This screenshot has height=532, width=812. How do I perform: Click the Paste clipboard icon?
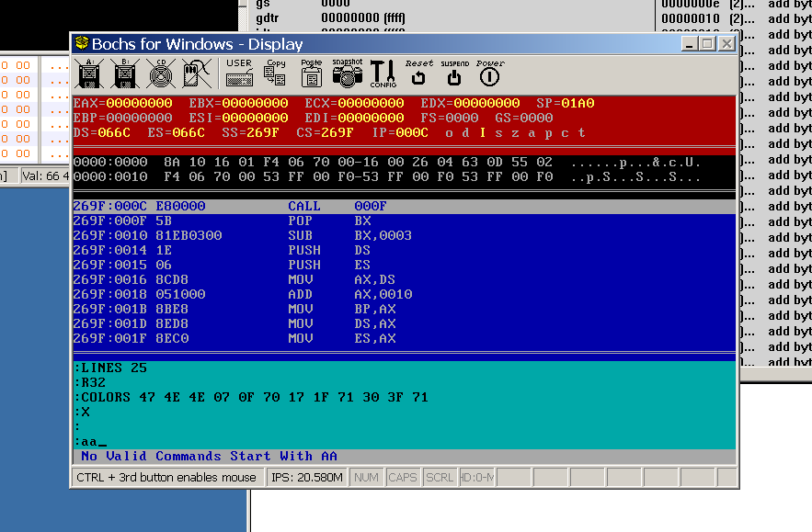point(311,74)
